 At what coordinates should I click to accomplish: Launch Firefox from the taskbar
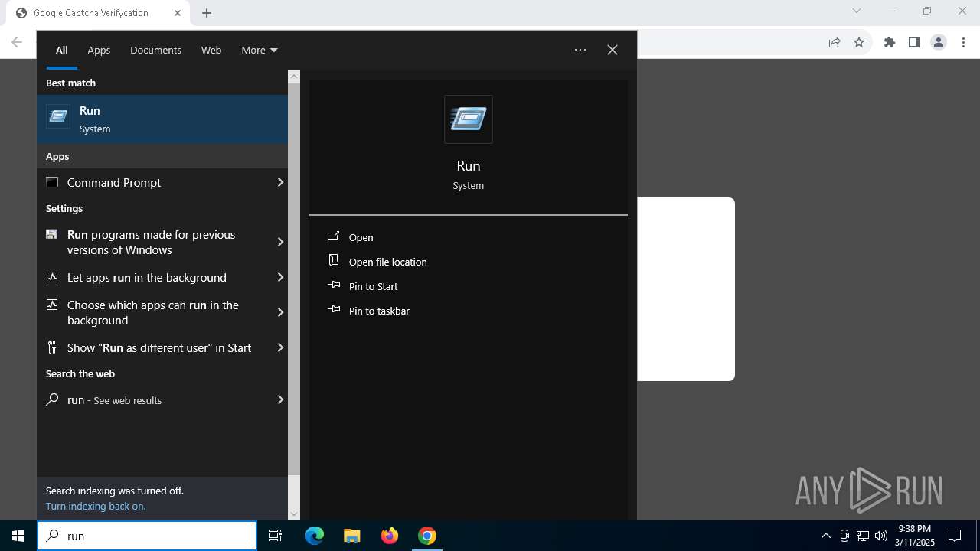390,536
